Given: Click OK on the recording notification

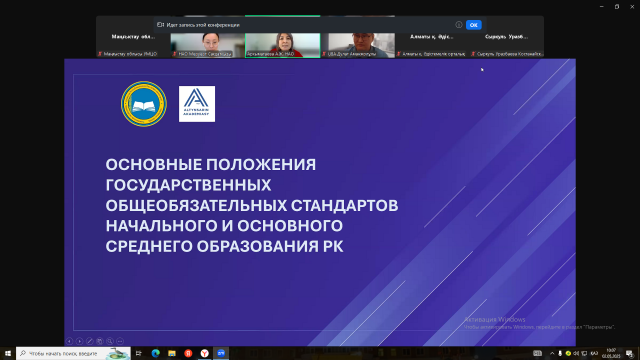Looking at the screenshot, I should (473, 25).
